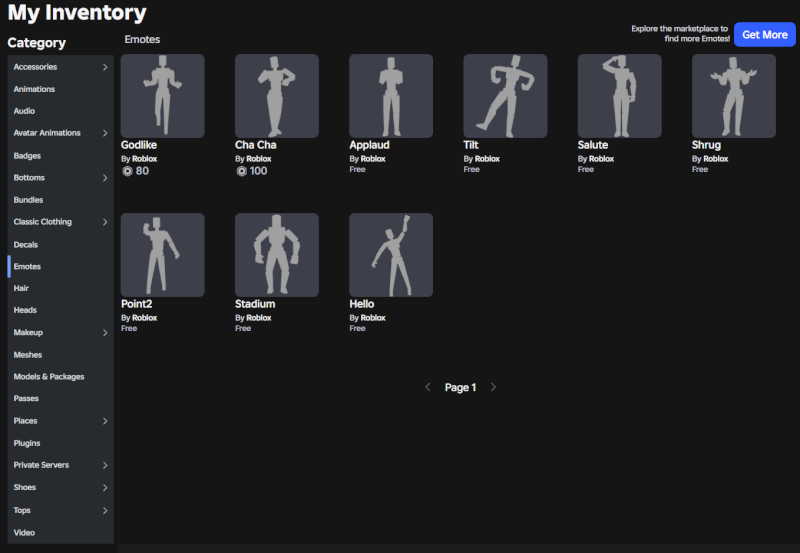Screen dimensions: 800x553
Task: Expand the Places category chevron
Action: point(105,421)
